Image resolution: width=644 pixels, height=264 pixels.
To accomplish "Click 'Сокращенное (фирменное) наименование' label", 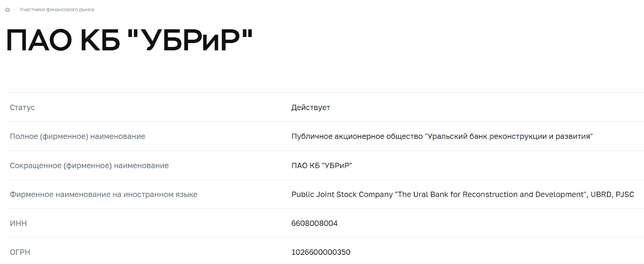I will (x=89, y=166).
